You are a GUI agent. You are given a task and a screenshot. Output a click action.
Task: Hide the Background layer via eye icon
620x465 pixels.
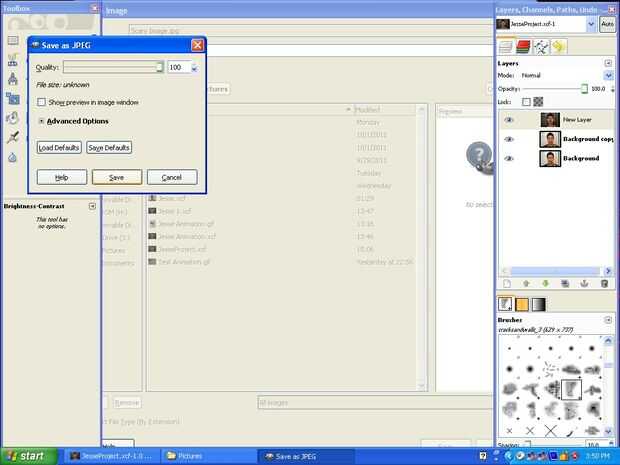[509, 159]
